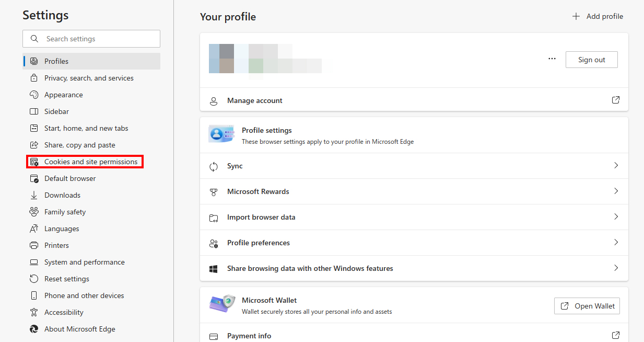Click the Profile settings illustration icon

click(221, 134)
